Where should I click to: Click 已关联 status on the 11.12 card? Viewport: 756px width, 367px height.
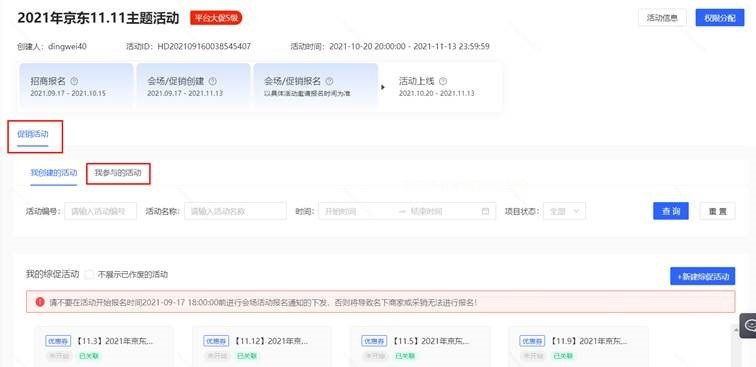[x=247, y=356]
